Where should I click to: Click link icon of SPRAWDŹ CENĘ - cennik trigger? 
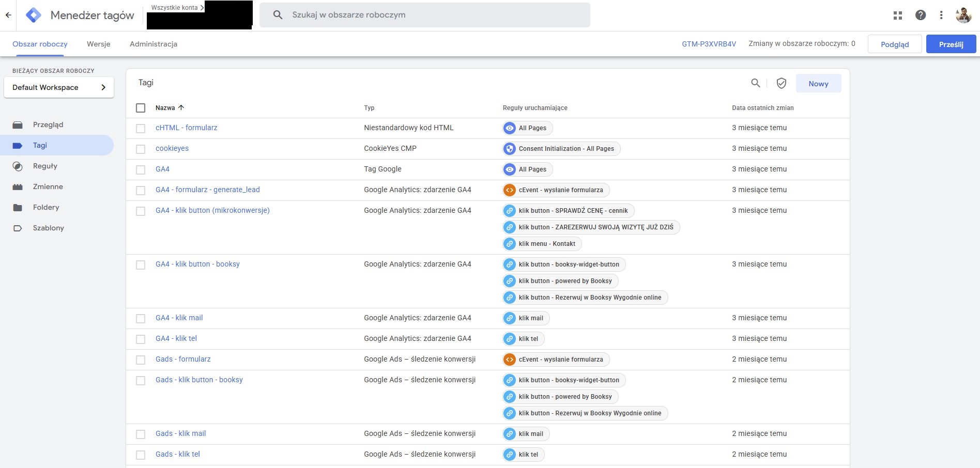click(x=510, y=211)
